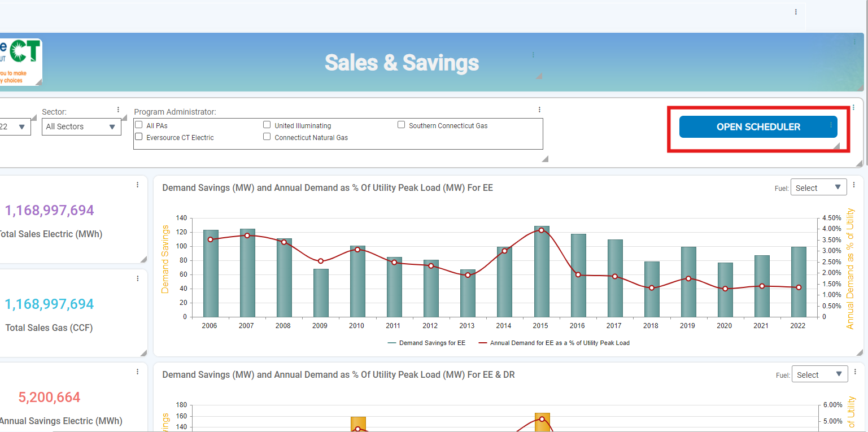868x432 pixels.
Task: Check the All PAs checkbox
Action: coord(139,125)
